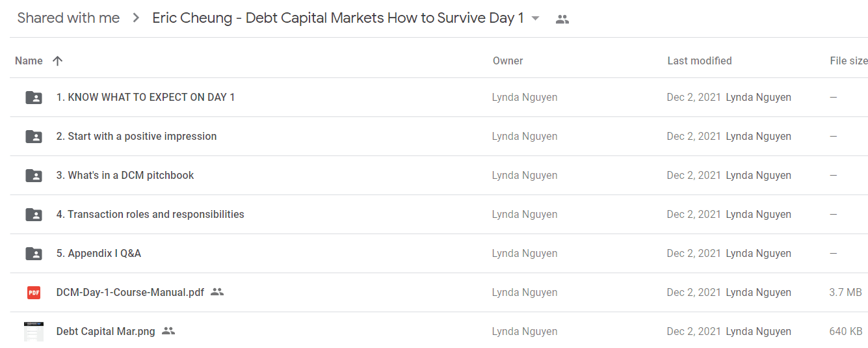Click the shared people icon next to DCM-Day-1-Course-Manual.pdf
Viewport: 868px width, 348px height.
point(217,292)
